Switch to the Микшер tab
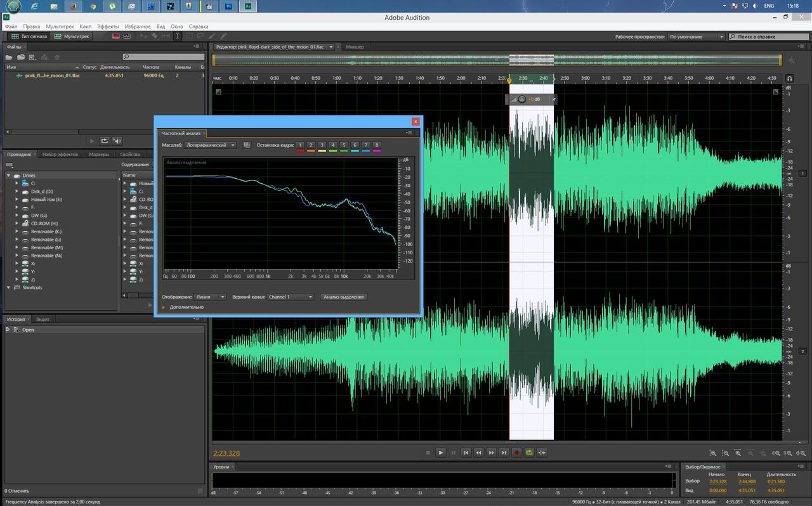This screenshot has width=812, height=506. click(x=355, y=47)
